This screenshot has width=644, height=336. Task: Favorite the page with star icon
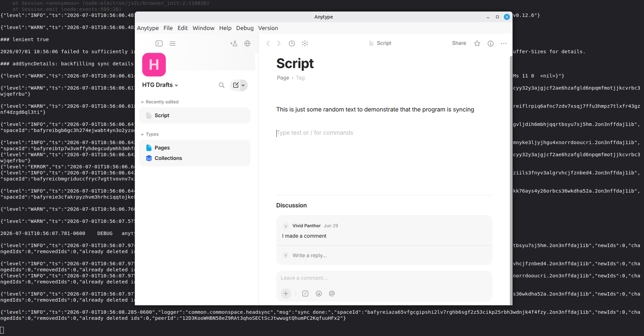[477, 43]
